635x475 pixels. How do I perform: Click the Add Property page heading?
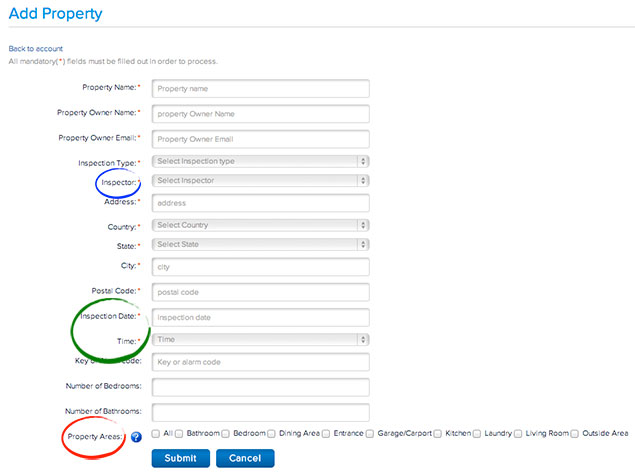[55, 14]
